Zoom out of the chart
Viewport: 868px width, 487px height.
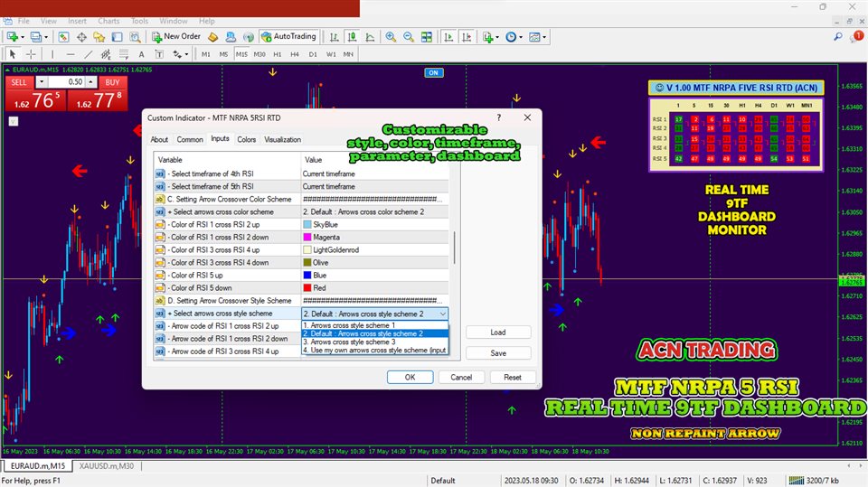(x=409, y=37)
